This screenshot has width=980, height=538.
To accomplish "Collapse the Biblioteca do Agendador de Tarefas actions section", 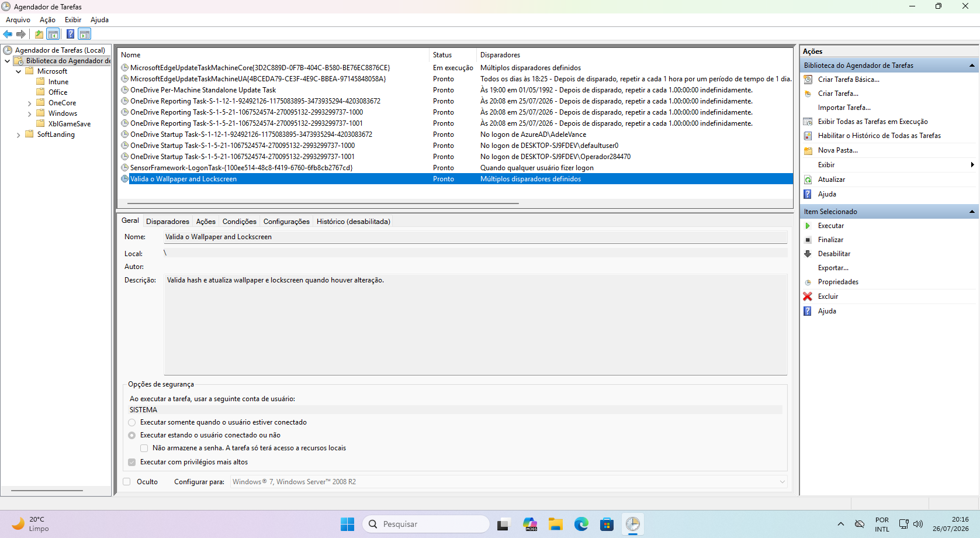I will point(972,65).
